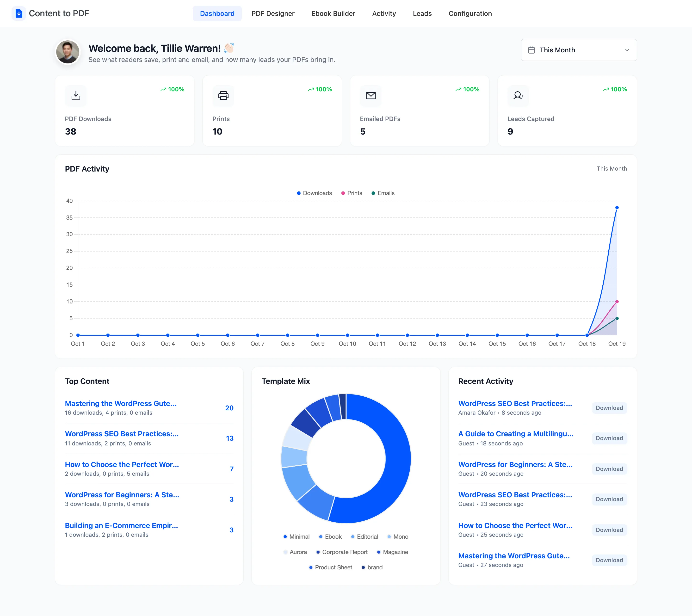Toggle the Emails series in chart legend
692x616 pixels.
[x=383, y=193]
